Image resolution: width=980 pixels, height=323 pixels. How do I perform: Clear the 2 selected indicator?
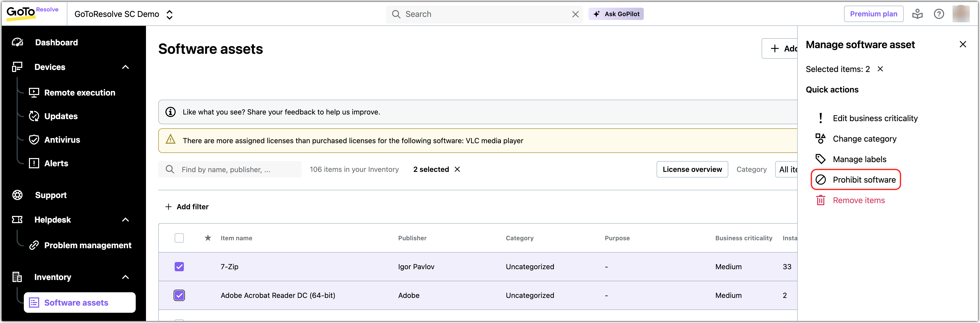tap(457, 169)
